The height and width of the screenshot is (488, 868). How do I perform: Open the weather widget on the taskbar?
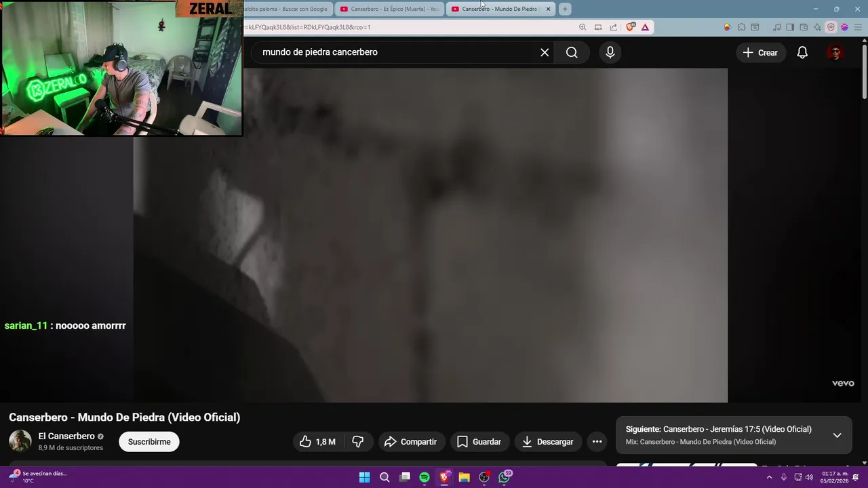[x=37, y=477]
